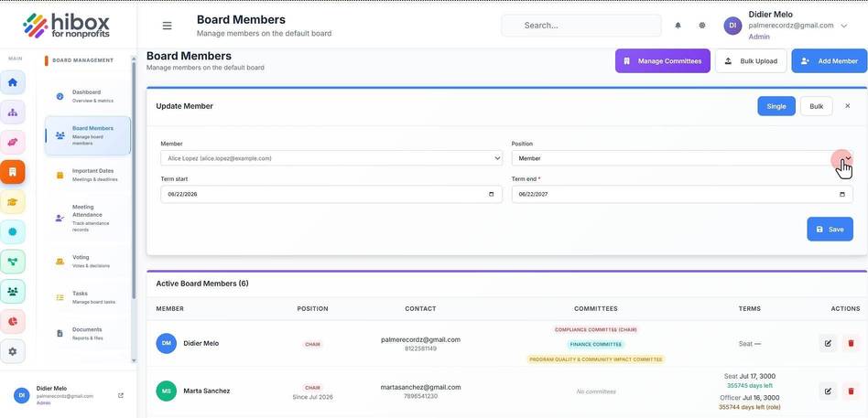This screenshot has height=418, width=868.
Task: Click the DI avatar in top header
Action: point(732,26)
